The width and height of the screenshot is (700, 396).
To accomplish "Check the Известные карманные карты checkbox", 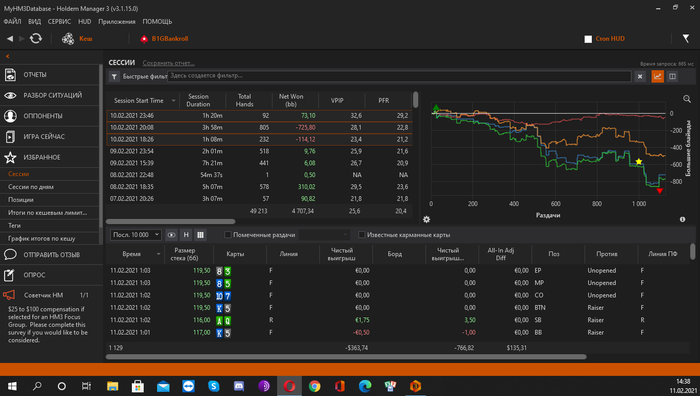I will [x=362, y=235].
